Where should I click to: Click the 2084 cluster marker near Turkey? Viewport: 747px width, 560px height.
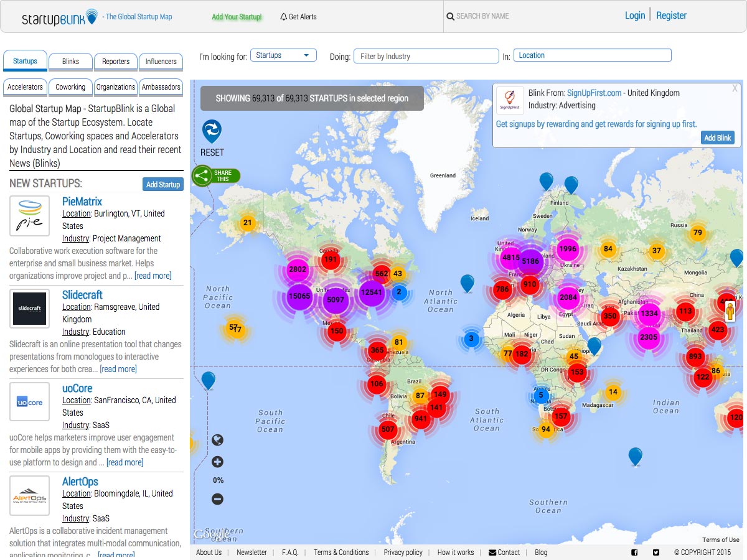568,297
